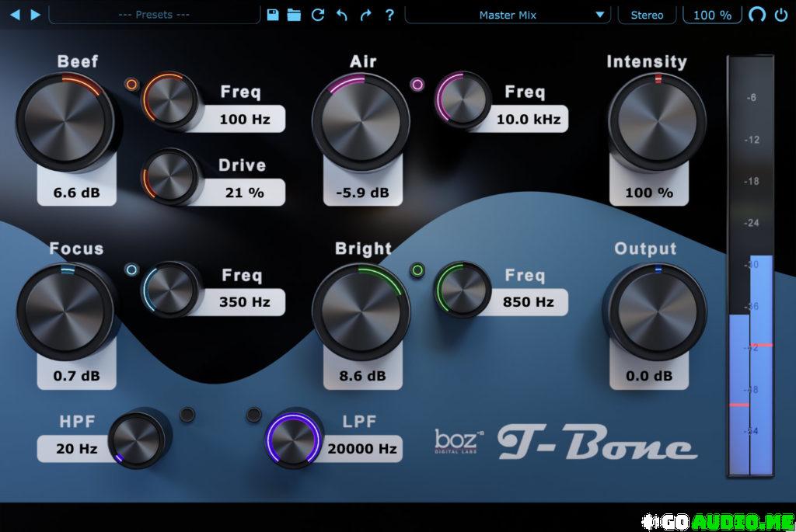Screen dimensions: 796x532
Task: Load the previous preset with left arrow
Action: 15,15
